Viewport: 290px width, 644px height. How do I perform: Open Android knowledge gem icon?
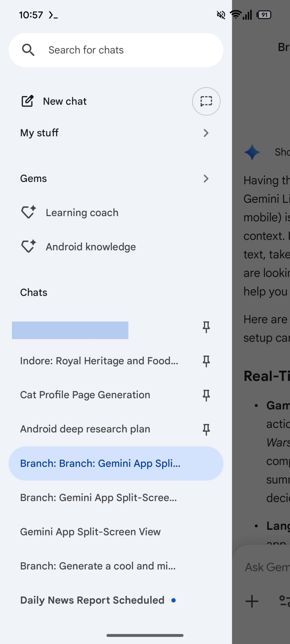[28, 246]
